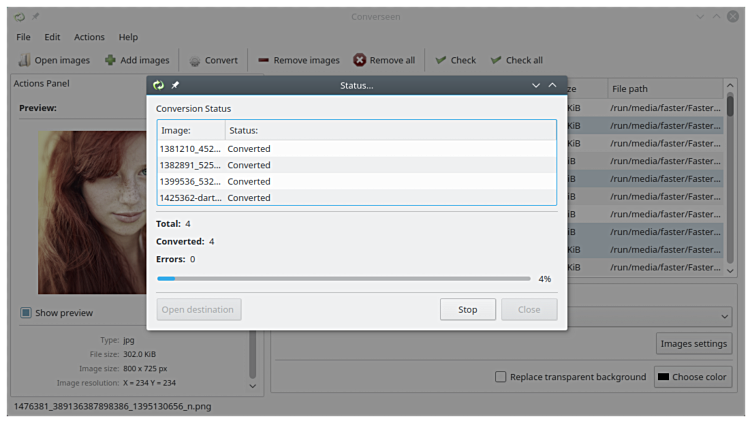Click the Add images plus icon

(x=110, y=60)
